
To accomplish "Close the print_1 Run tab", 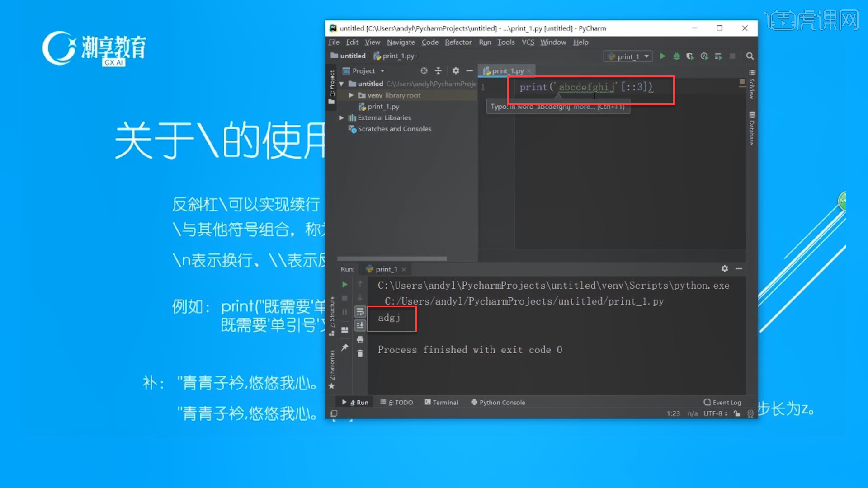I will coord(404,270).
